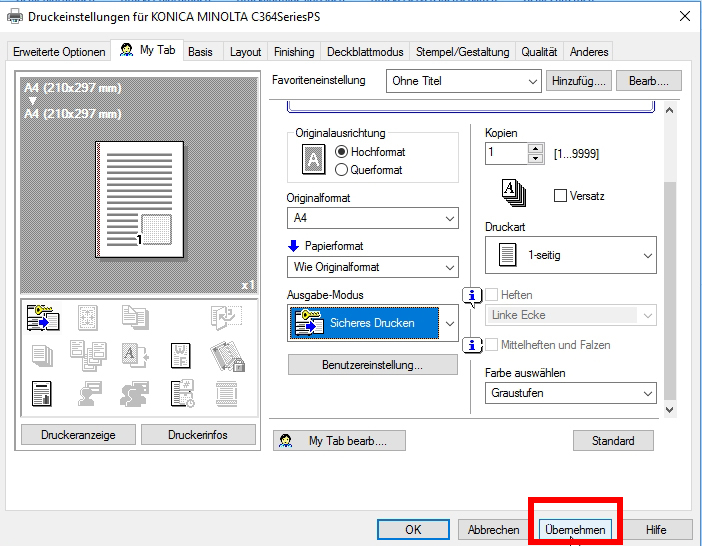The width and height of the screenshot is (702, 546).
Task: Reset settings with the Standard button
Action: click(x=613, y=441)
